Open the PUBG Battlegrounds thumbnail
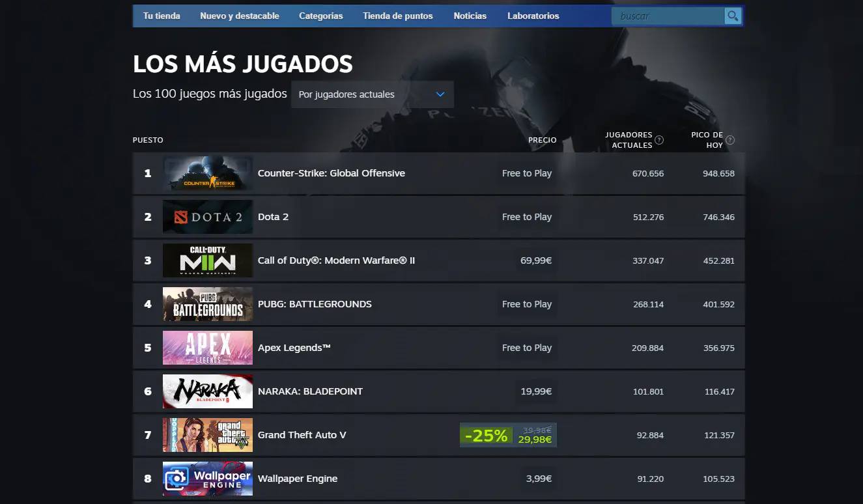 (x=208, y=304)
